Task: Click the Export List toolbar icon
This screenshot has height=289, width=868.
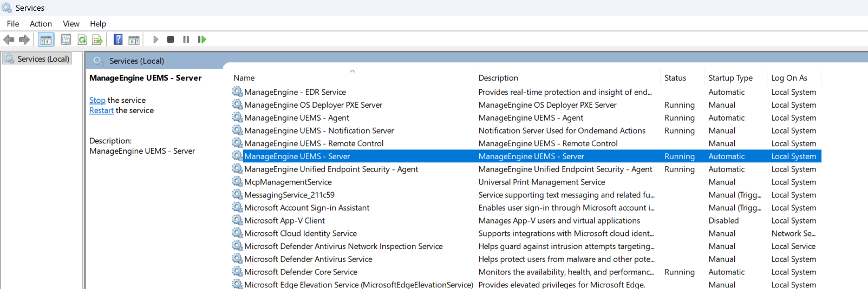Action: coord(97,40)
